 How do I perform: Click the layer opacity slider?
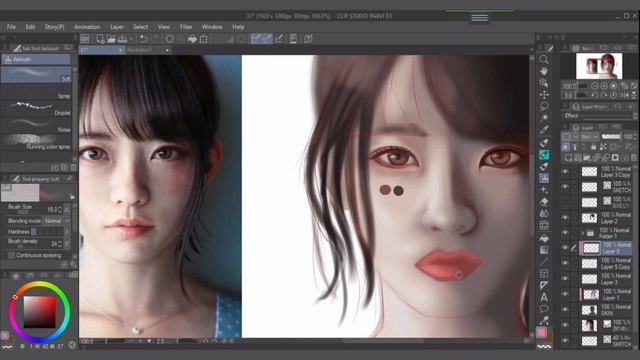point(611,137)
